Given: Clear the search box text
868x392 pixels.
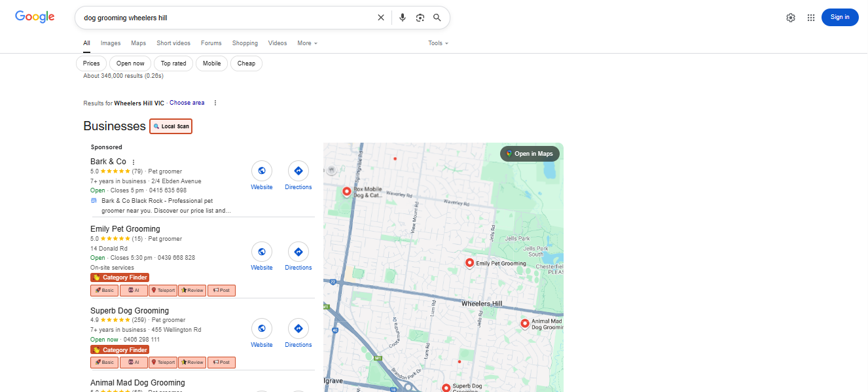Looking at the screenshot, I should click(381, 18).
